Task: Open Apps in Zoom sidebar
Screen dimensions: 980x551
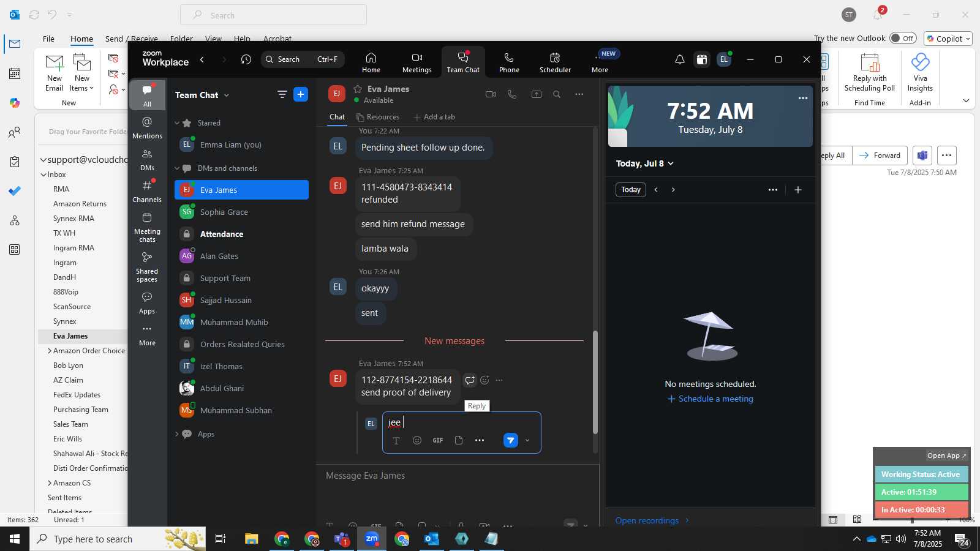Action: pyautogui.click(x=147, y=302)
